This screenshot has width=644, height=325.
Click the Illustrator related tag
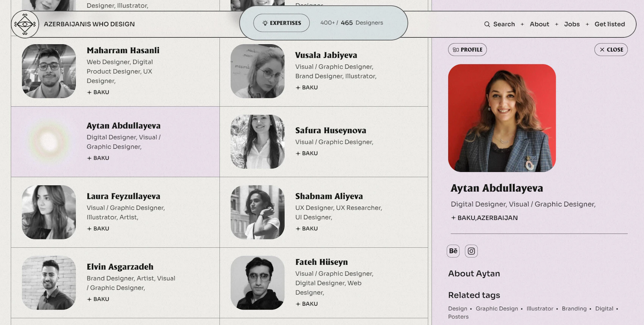[x=540, y=309]
